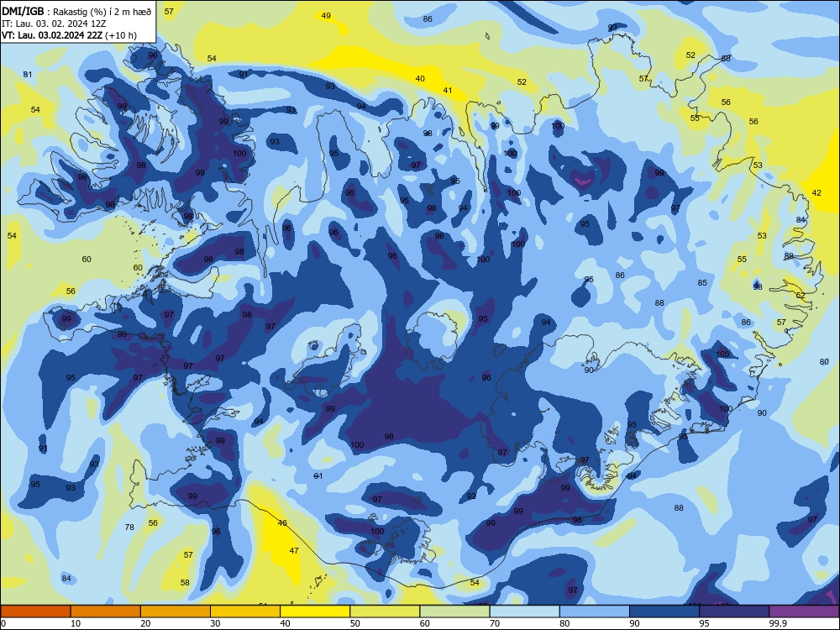The width and height of the screenshot is (840, 630).
Task: Pick the 40–50 bright yellow legend swatch
Action: pyautogui.click(x=315, y=612)
